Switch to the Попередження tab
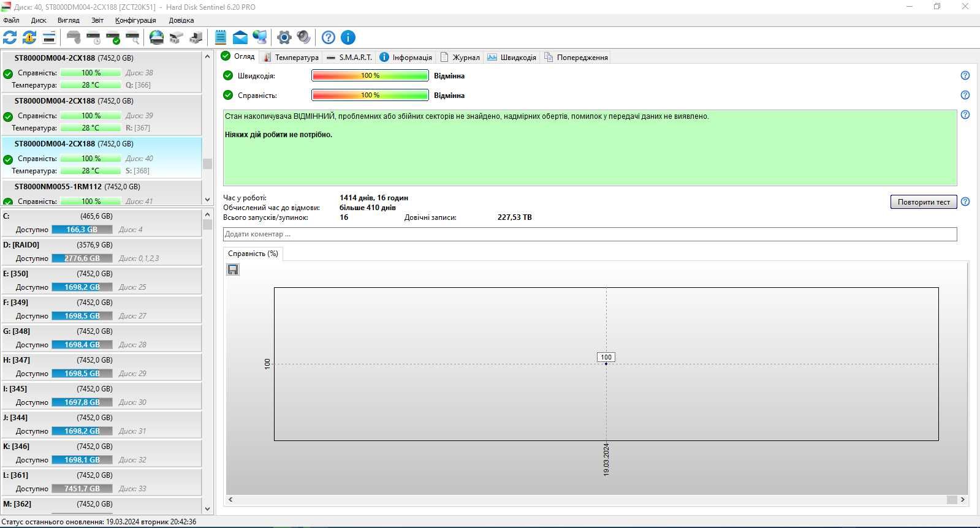The image size is (980, 528). [576, 57]
